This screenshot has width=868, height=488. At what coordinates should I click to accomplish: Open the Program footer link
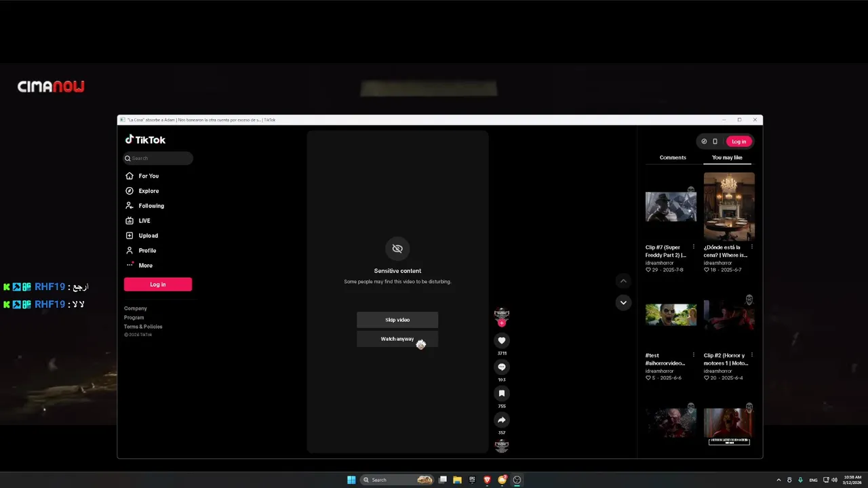(134, 317)
